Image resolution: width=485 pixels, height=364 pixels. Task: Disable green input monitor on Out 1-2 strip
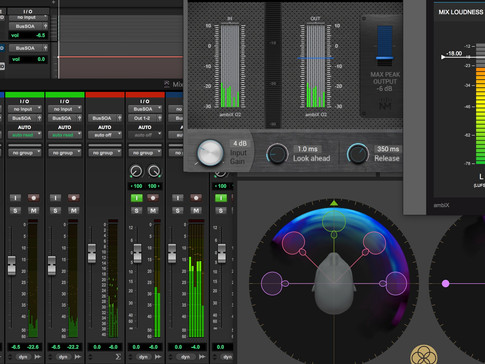pos(136,198)
